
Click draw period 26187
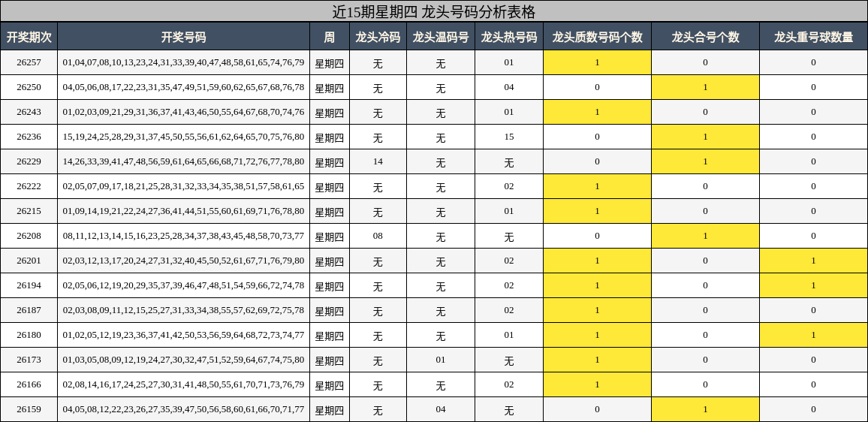[x=29, y=310]
